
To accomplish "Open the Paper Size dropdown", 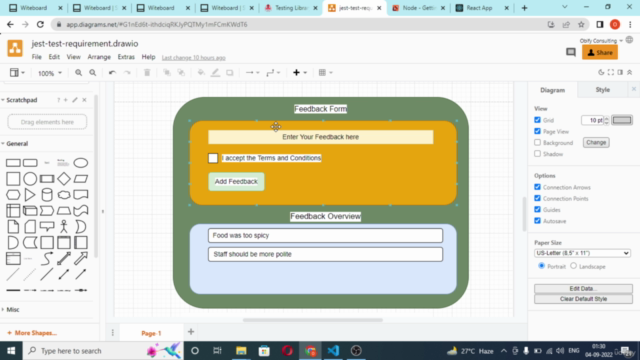I will (x=582, y=253).
